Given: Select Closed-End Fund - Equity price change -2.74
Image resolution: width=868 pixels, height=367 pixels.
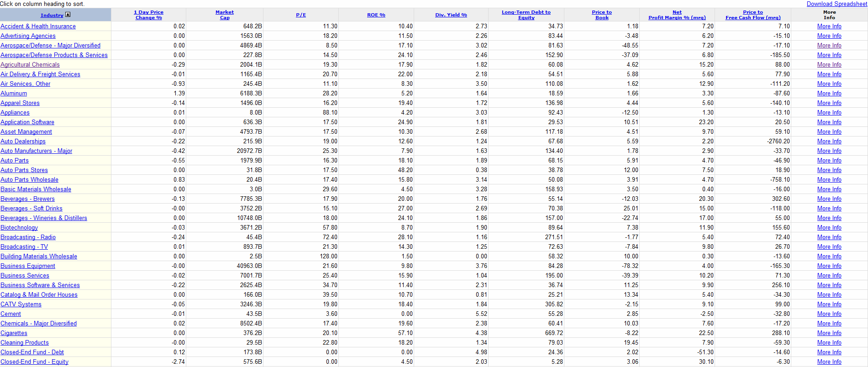Looking at the screenshot, I should point(179,362).
